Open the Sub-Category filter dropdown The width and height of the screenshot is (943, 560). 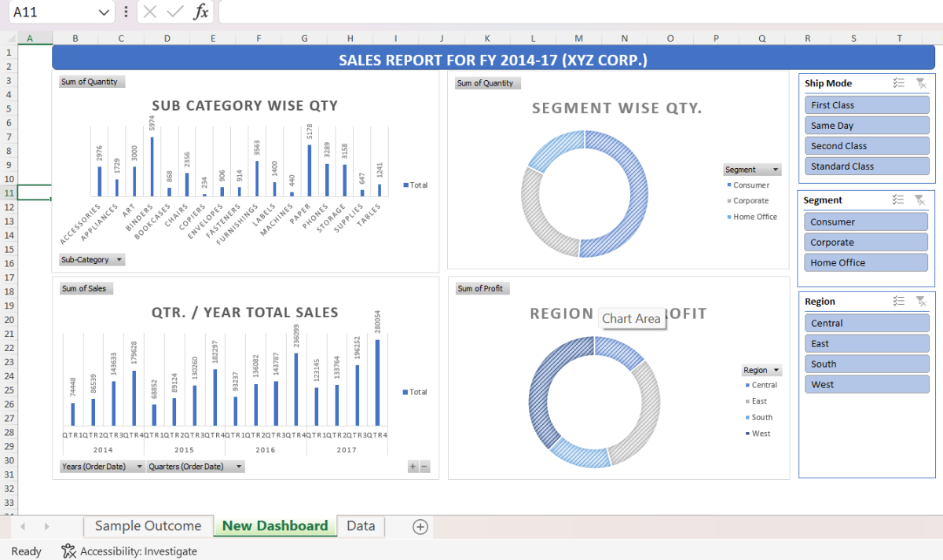coord(119,260)
